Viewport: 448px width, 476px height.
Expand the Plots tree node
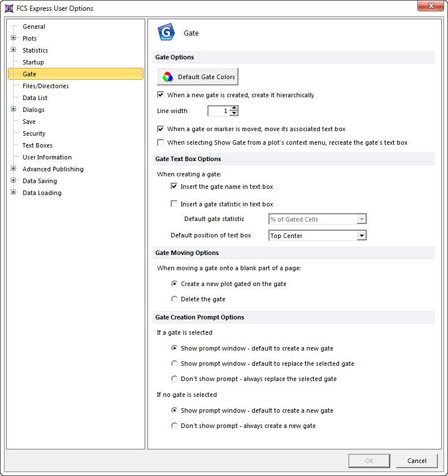[13, 38]
